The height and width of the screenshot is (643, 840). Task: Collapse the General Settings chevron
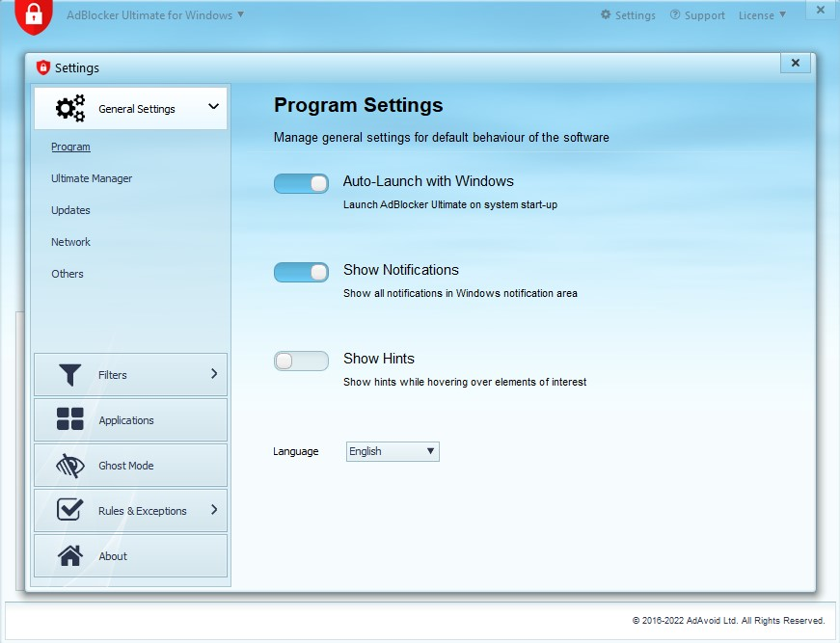pyautogui.click(x=213, y=107)
